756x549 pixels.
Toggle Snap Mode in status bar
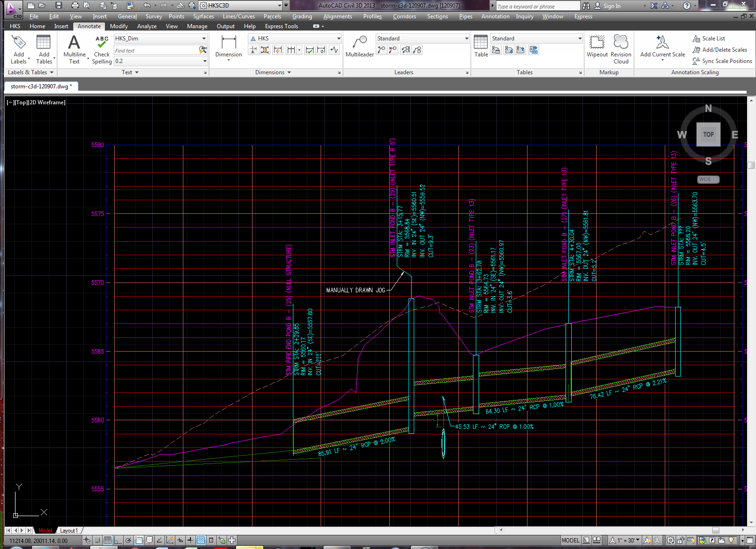97,541
